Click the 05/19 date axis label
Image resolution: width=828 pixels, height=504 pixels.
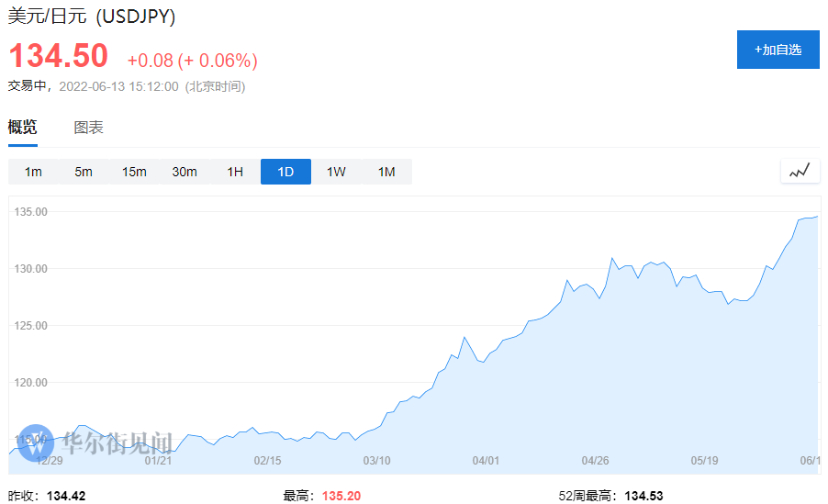pyautogui.click(x=704, y=461)
